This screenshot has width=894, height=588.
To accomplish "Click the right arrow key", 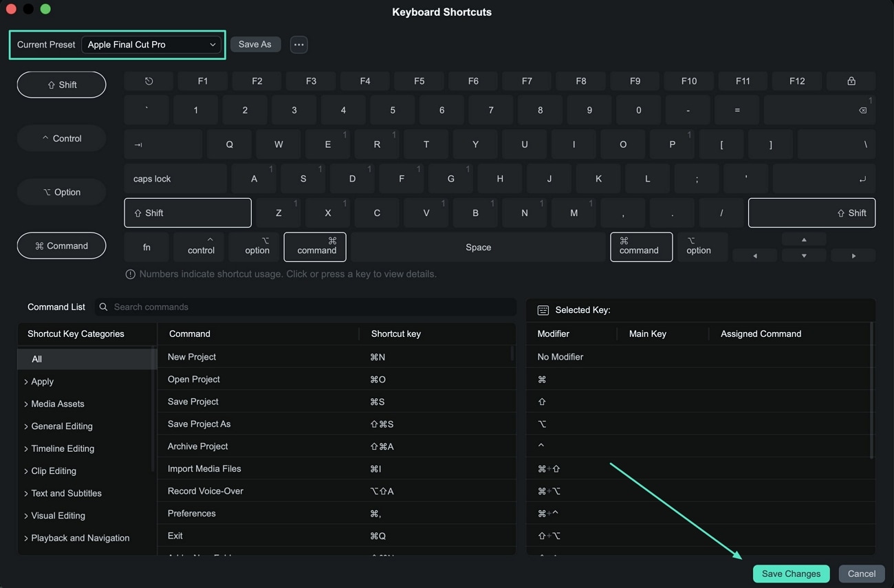I will click(853, 256).
